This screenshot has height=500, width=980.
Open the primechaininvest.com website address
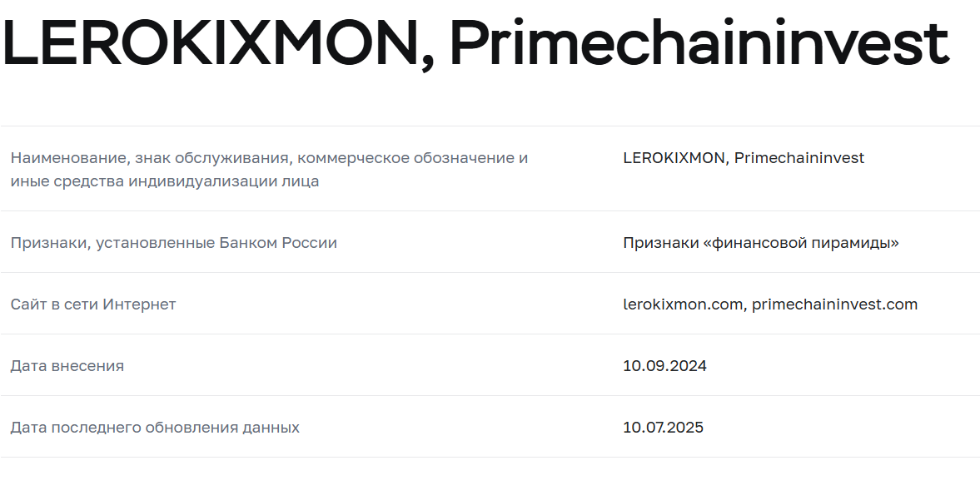(834, 304)
